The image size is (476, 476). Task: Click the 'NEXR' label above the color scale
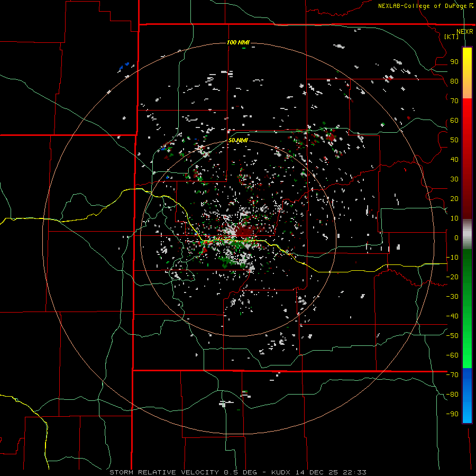click(x=465, y=32)
